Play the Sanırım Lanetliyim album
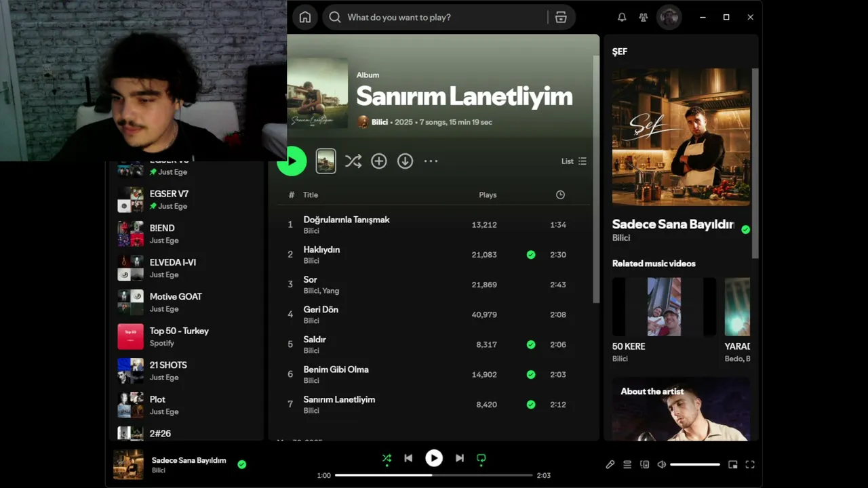This screenshot has width=868, height=488. click(x=292, y=161)
